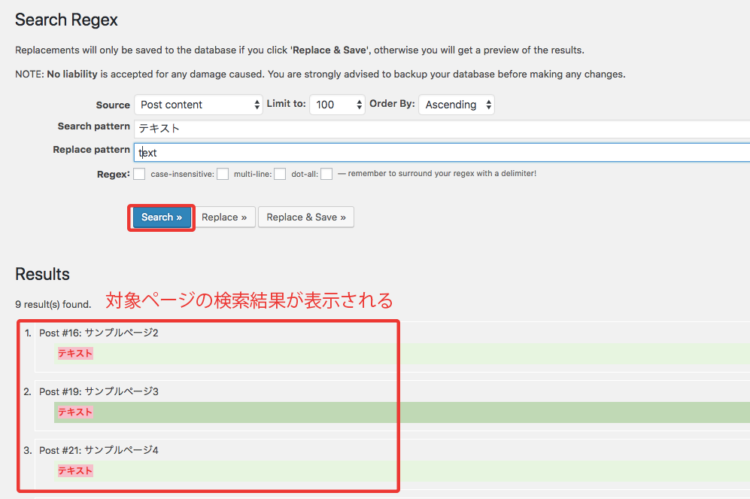Screen dimensions: 750x499
Task: Open the Order By Ascending dropdown
Action: [456, 105]
